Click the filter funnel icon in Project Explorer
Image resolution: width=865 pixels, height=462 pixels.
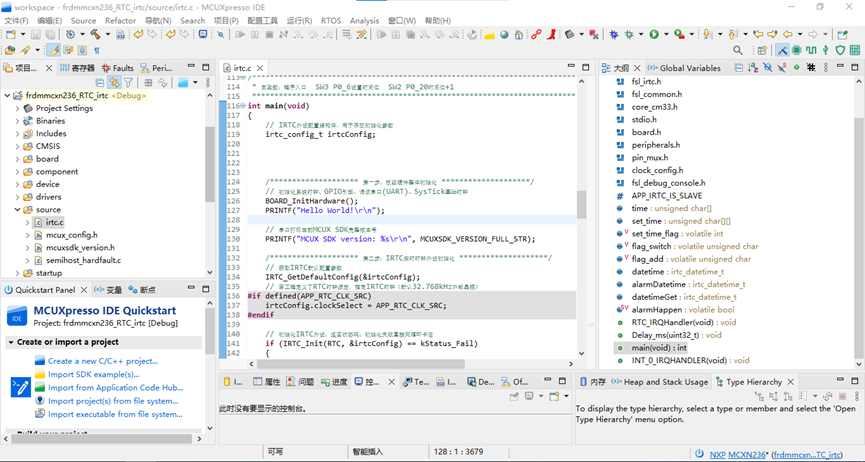pos(128,83)
